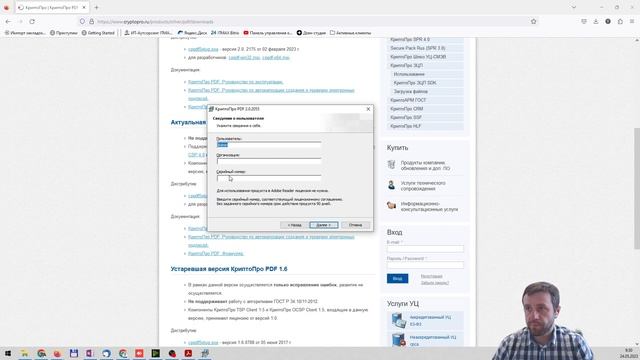Click Аккредитованный УЦ service icon
Screen dimensions: 640x360
398,320
